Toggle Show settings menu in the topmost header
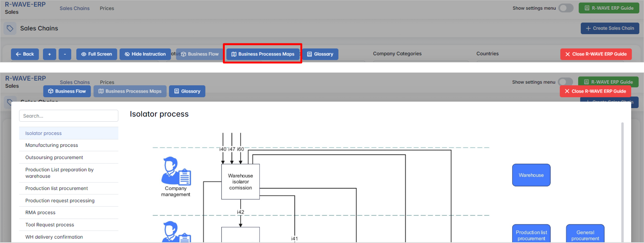Image resolution: width=644 pixels, height=243 pixels. coord(565,8)
